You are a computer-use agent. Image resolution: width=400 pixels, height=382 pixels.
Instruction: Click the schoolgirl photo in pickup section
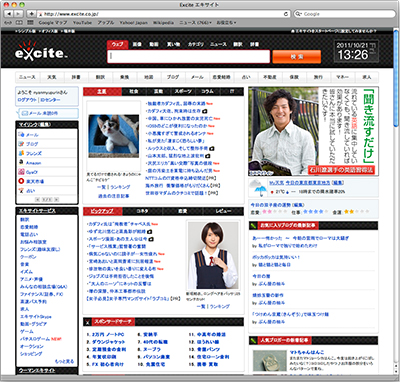[213, 256]
